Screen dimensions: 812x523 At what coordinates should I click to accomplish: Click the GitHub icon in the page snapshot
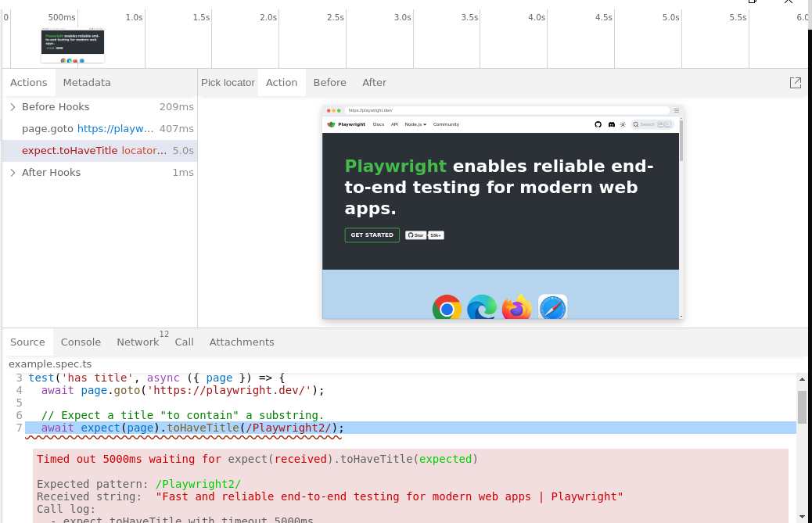pos(598,124)
